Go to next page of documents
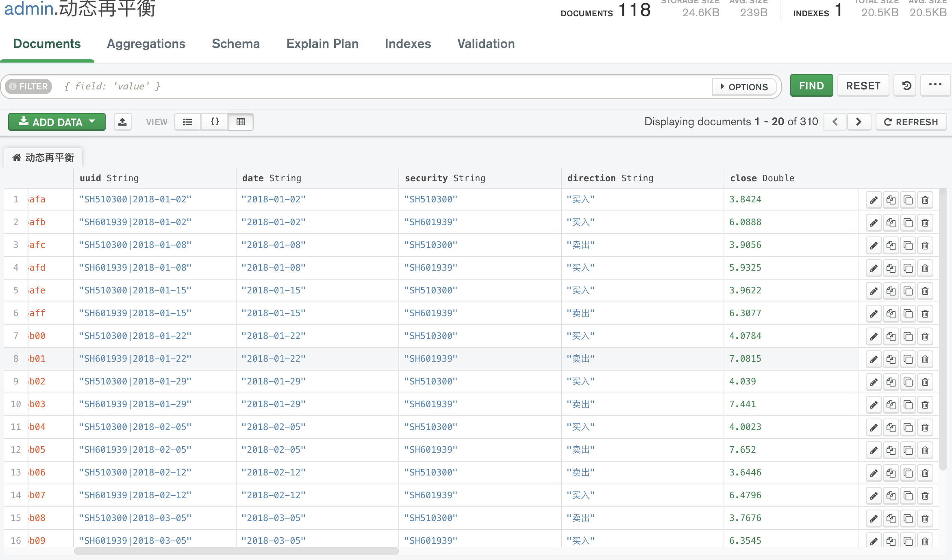This screenshot has height=560, width=952. 859,122
